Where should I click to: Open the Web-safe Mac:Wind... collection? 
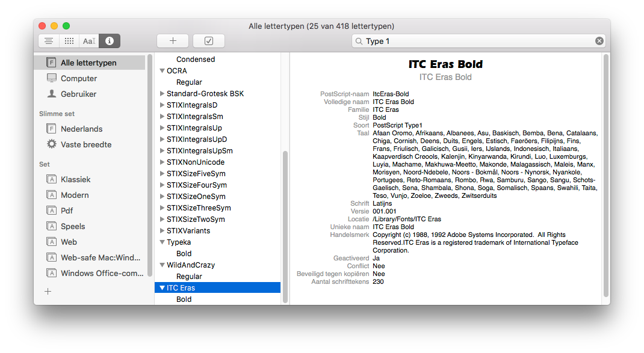click(x=101, y=257)
